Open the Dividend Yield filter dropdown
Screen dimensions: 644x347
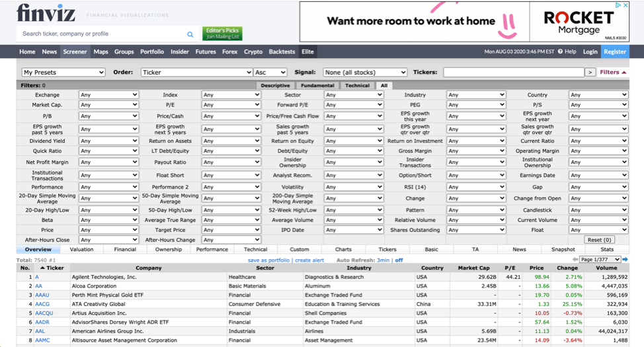(108, 141)
